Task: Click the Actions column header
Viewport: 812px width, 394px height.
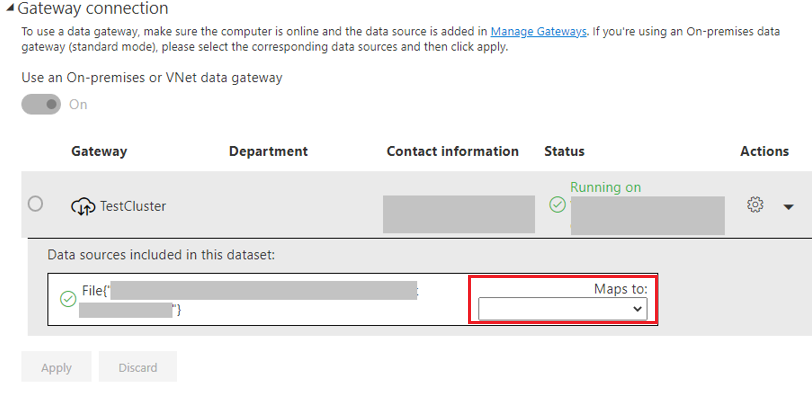Action: point(764,151)
